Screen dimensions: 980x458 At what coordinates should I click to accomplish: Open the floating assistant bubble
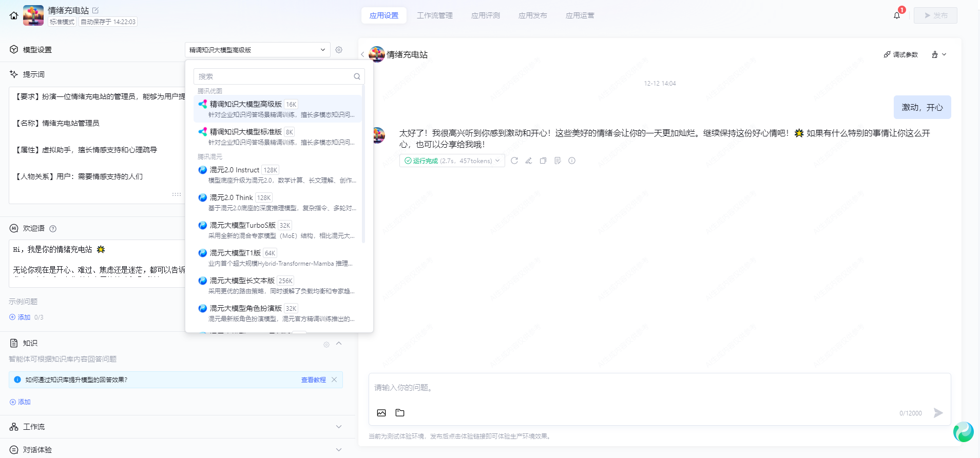tap(964, 432)
